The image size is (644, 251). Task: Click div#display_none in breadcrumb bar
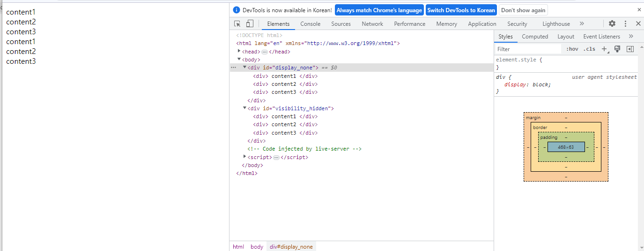[291, 247]
